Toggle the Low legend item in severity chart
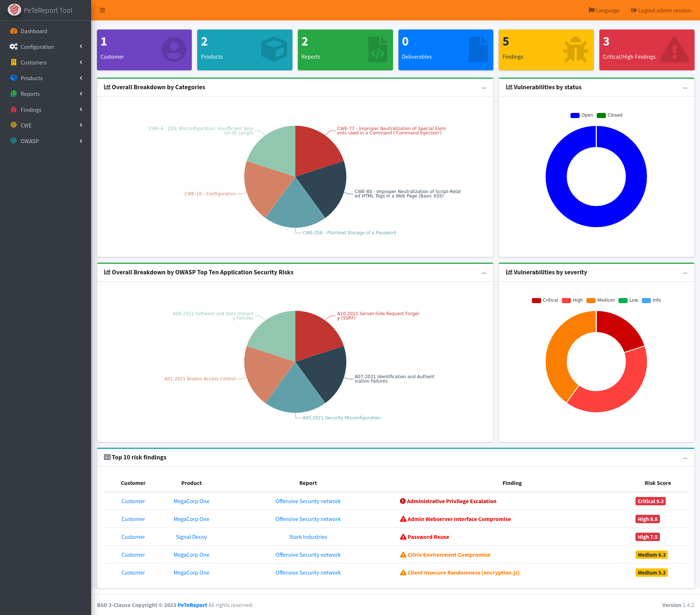The width and height of the screenshot is (700, 615). pyautogui.click(x=628, y=300)
